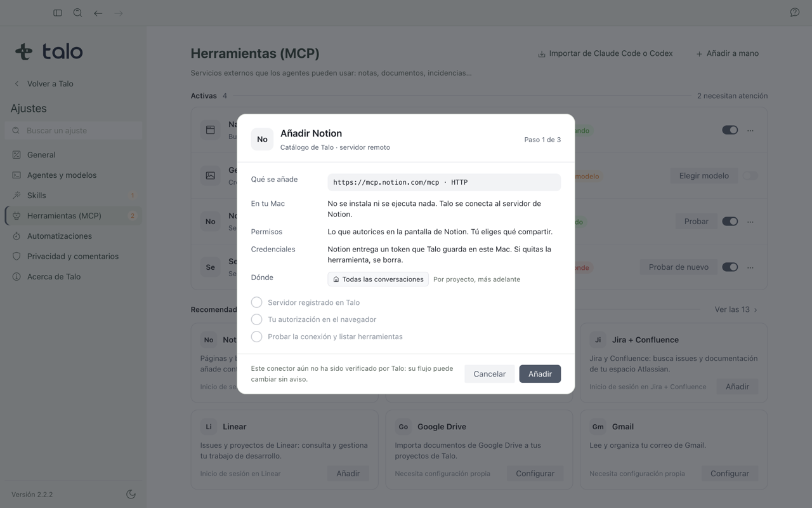
Task: Open Skills settings
Action: click(x=74, y=195)
